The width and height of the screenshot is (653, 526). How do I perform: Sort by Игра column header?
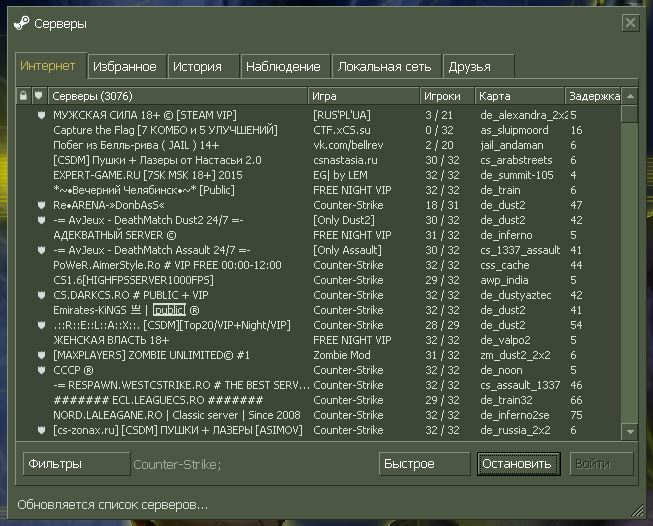[x=364, y=96]
